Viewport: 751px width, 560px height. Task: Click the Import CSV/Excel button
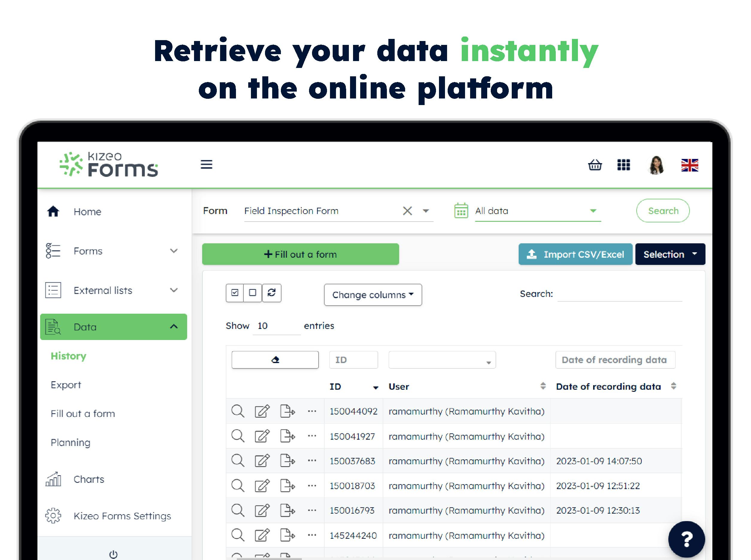point(575,254)
